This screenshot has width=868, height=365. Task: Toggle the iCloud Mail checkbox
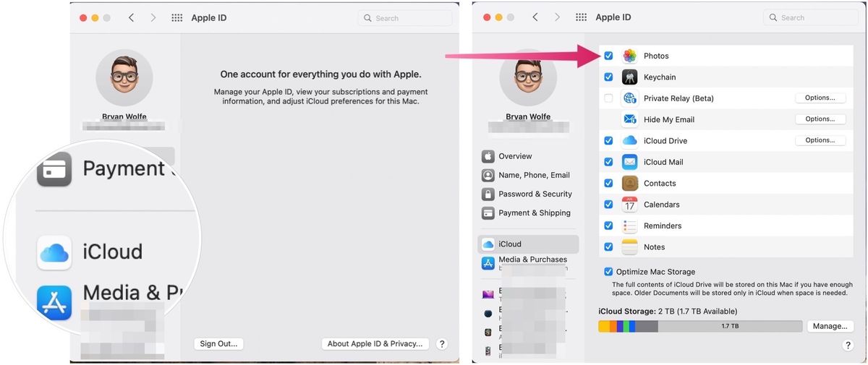[x=608, y=162]
